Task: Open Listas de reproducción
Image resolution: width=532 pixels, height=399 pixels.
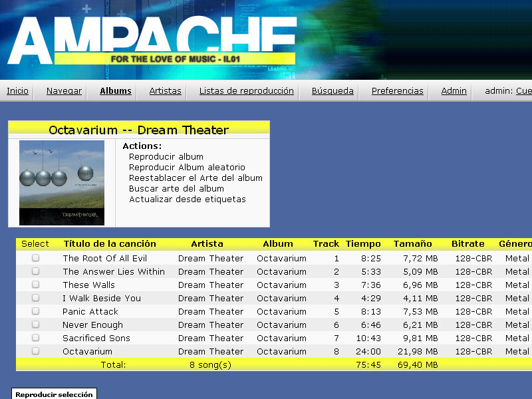Action: pyautogui.click(x=247, y=91)
